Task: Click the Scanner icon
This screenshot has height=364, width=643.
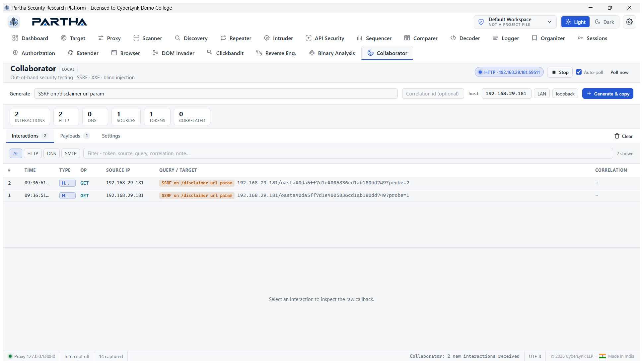Action: click(x=136, y=38)
